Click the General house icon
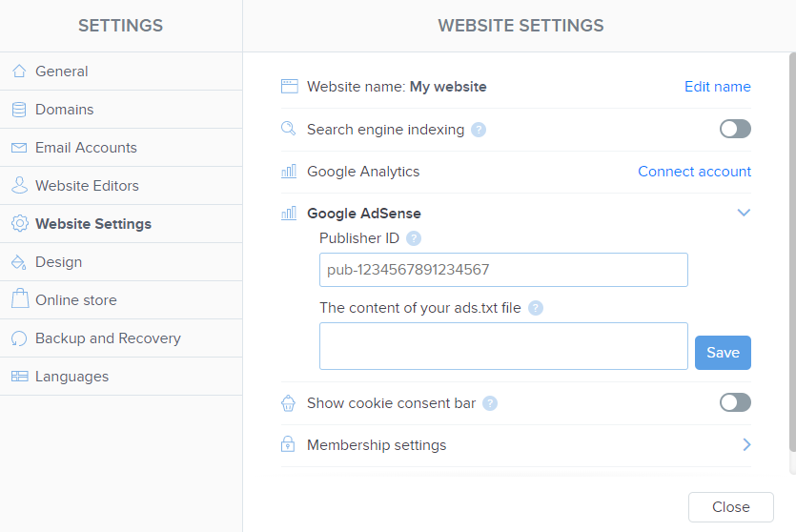The height and width of the screenshot is (532, 796). tap(19, 72)
